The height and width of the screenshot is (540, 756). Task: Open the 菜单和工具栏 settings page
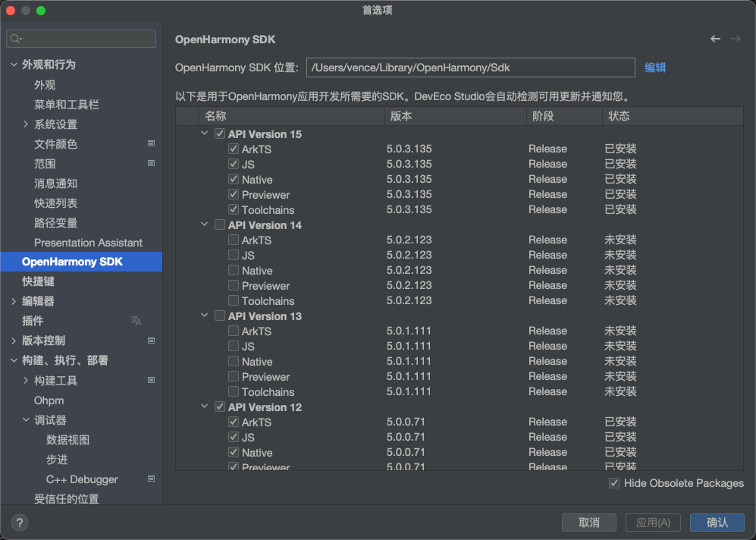tap(67, 105)
